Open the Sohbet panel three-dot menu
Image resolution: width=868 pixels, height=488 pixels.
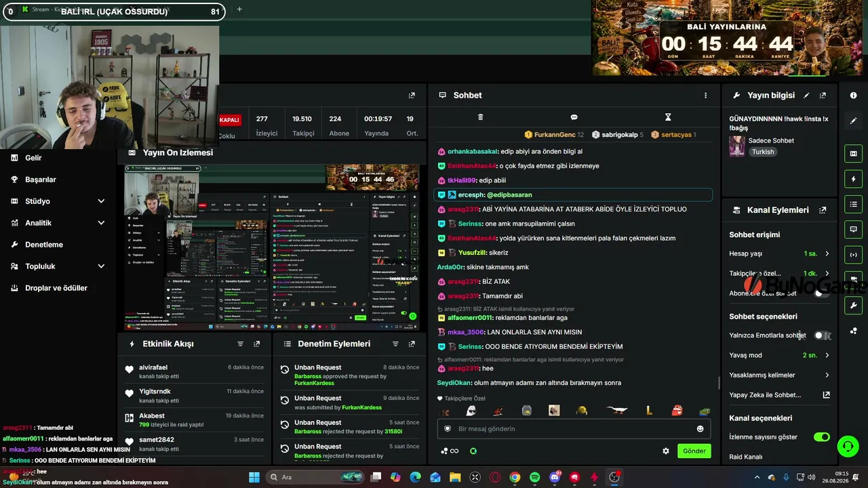tap(705, 96)
